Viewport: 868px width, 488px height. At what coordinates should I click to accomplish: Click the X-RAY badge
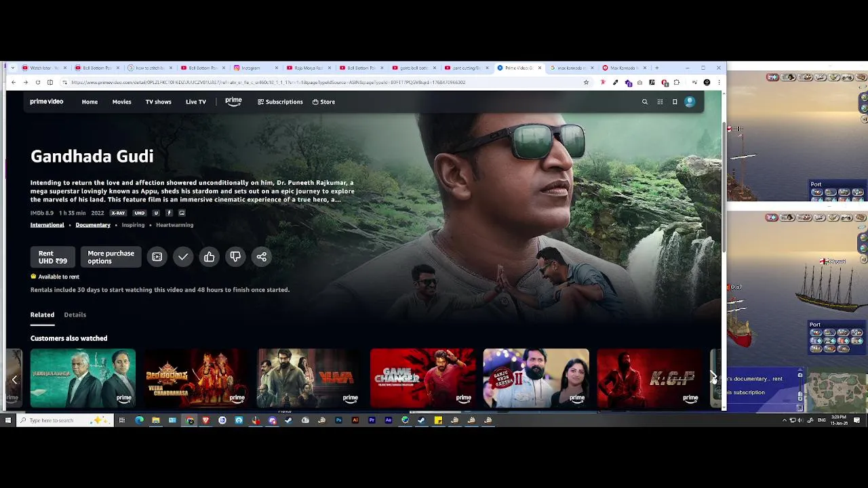click(x=118, y=213)
